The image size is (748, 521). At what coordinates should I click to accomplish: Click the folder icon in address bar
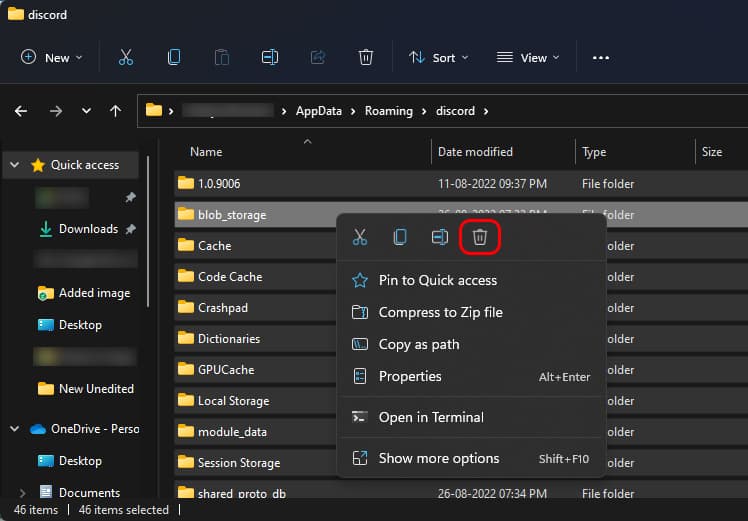click(154, 110)
